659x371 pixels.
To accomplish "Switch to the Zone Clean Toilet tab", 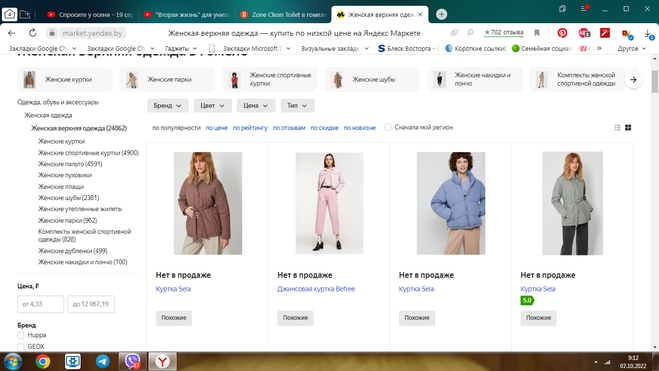I will [283, 14].
